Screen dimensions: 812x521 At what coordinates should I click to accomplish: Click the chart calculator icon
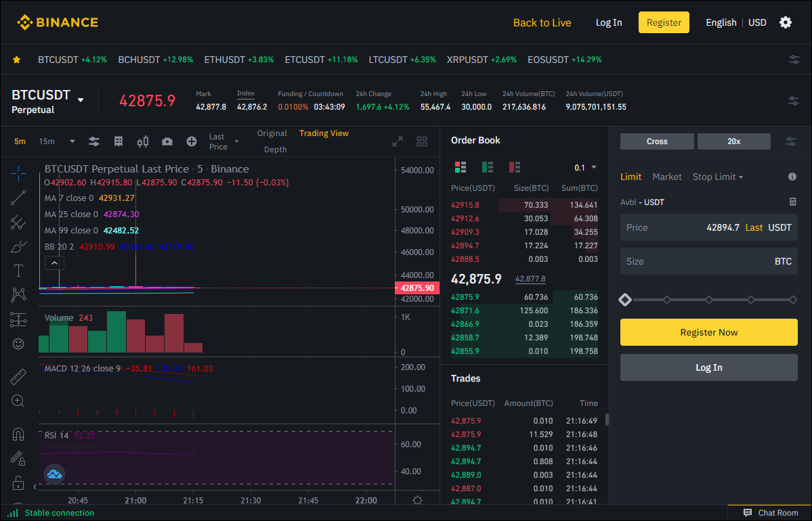pyautogui.click(x=119, y=141)
